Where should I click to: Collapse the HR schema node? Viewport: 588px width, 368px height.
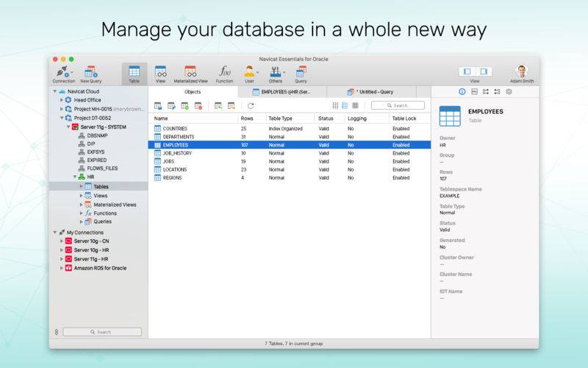(x=75, y=177)
